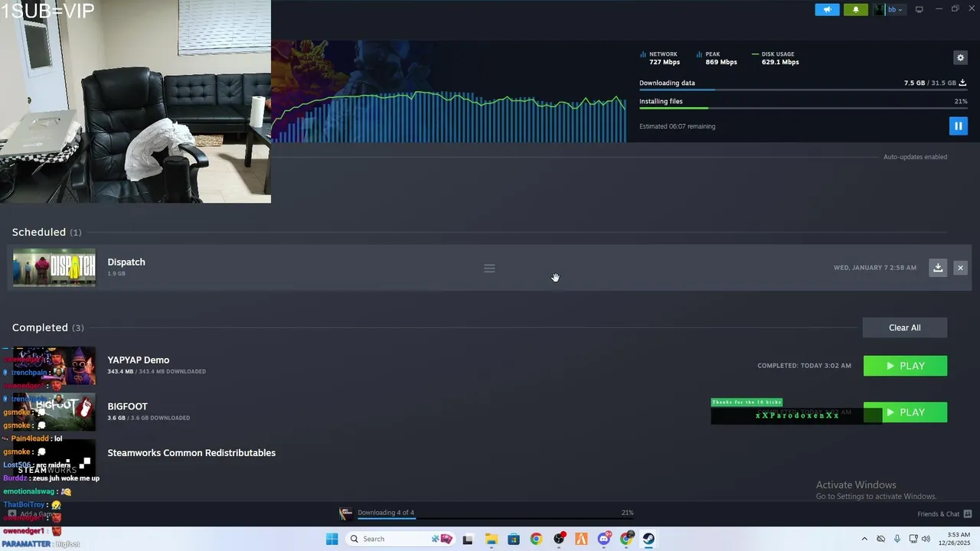Start downloading Dispatch now

[x=938, y=267]
